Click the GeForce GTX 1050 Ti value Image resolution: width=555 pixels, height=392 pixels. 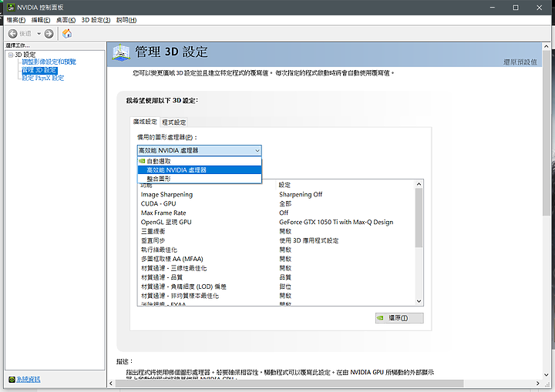(x=336, y=222)
